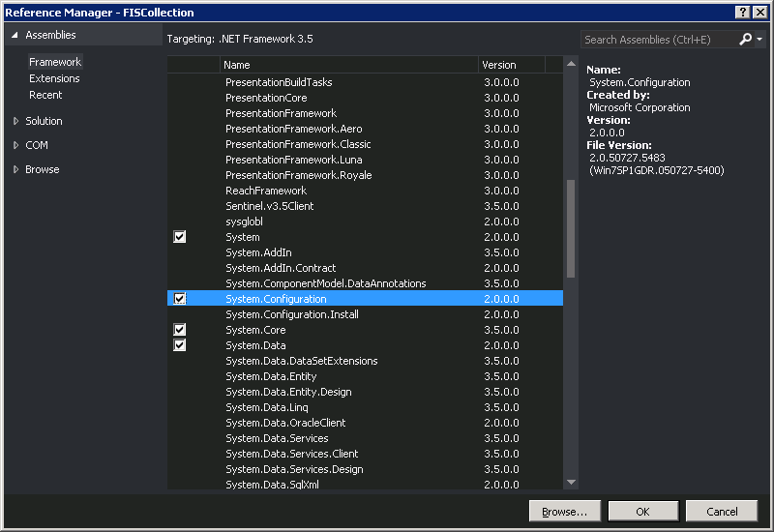This screenshot has width=774, height=532.
Task: Select System.Data.Services.Design row
Action: pos(365,469)
